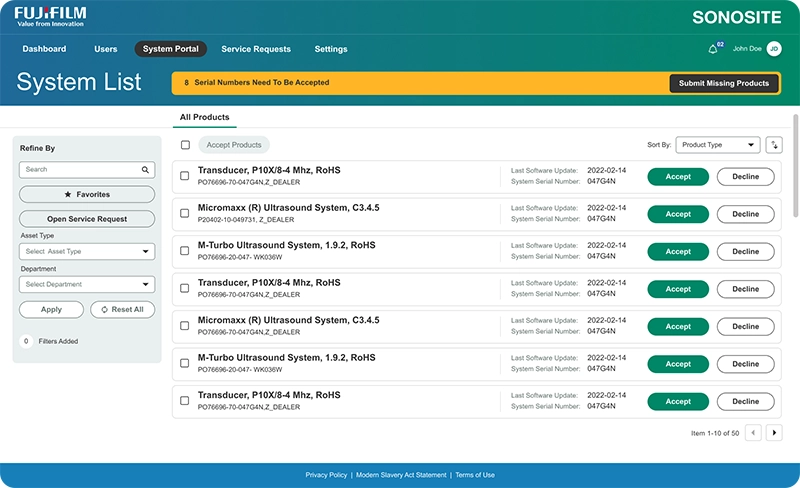Expand the Sort By Product Type dropdown
This screenshot has height=488, width=800.
click(x=717, y=145)
